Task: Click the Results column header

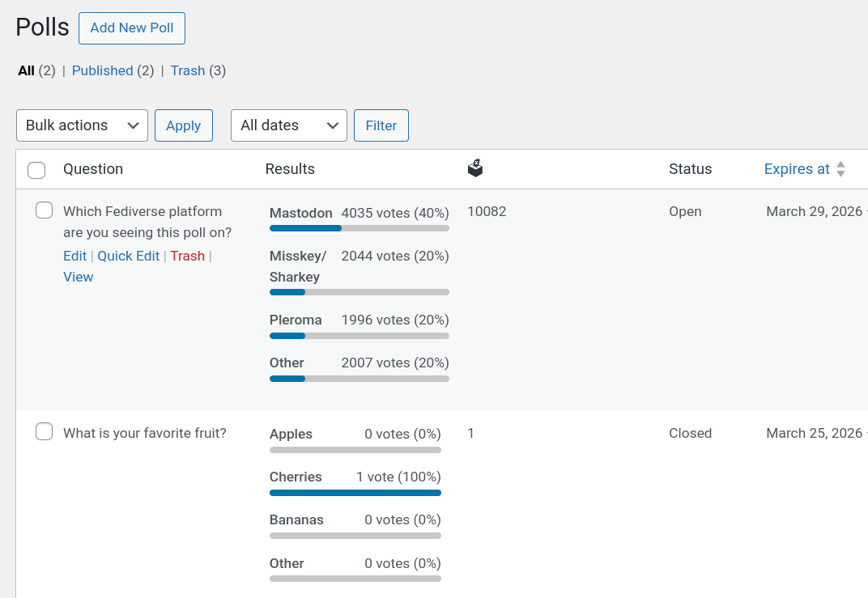Action: [290, 169]
